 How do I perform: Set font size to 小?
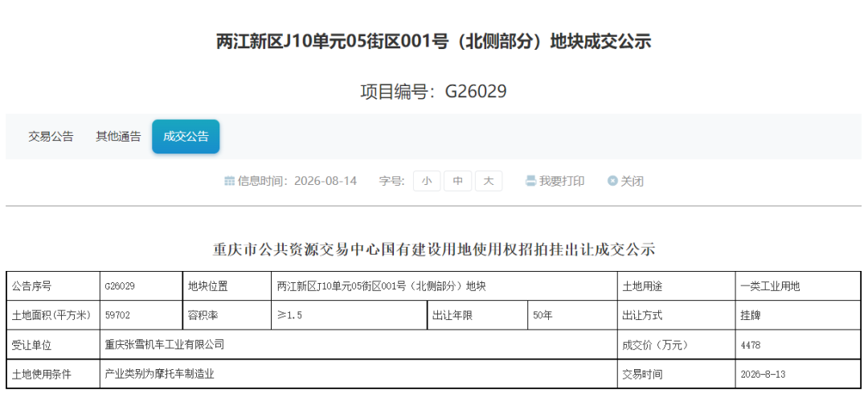tap(427, 181)
